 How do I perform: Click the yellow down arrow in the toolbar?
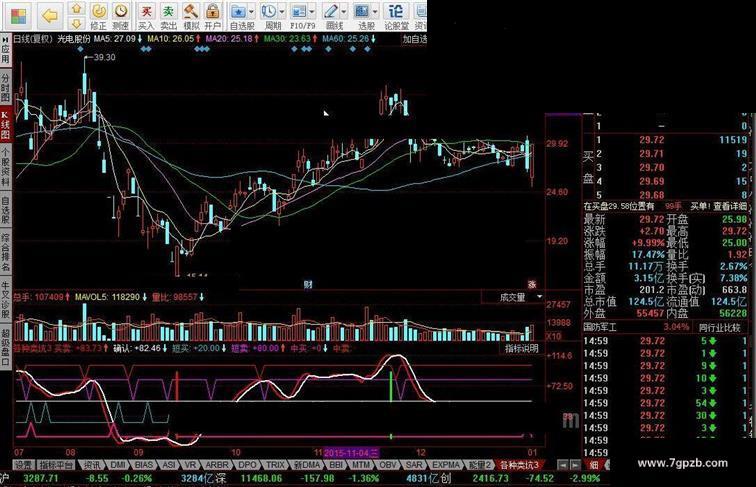point(76,23)
